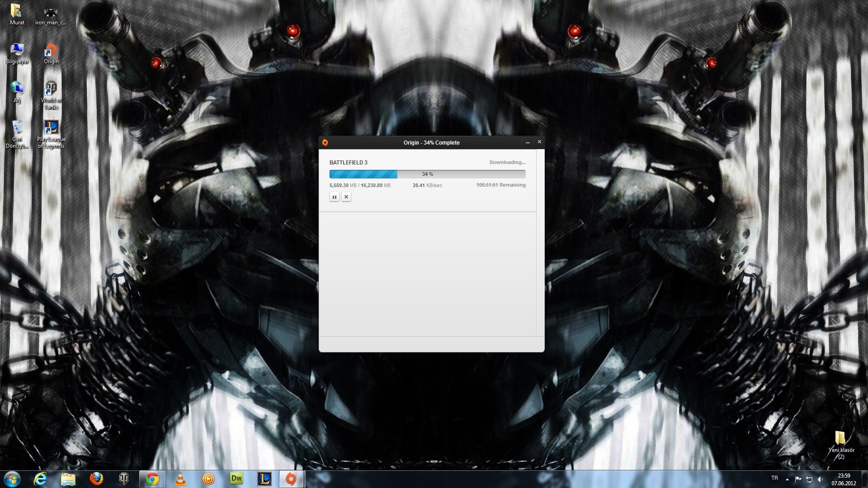Select the Ağ network desktop icon

click(17, 93)
